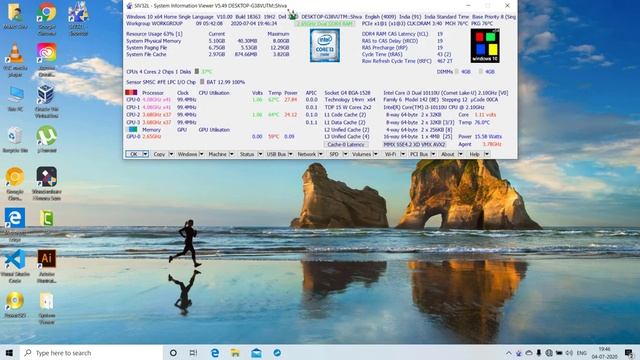
Task: Open the Oracle VM VirtualBox shortcut
Action: [46, 94]
